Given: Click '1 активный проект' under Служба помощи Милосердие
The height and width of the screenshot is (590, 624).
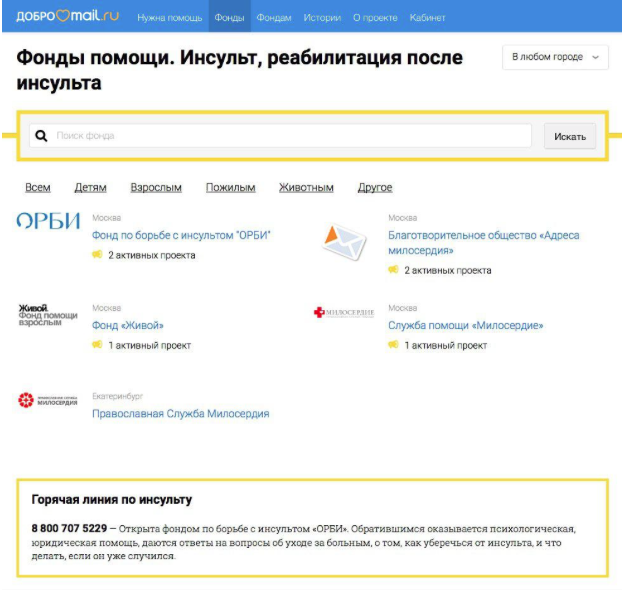Looking at the screenshot, I should (446, 345).
